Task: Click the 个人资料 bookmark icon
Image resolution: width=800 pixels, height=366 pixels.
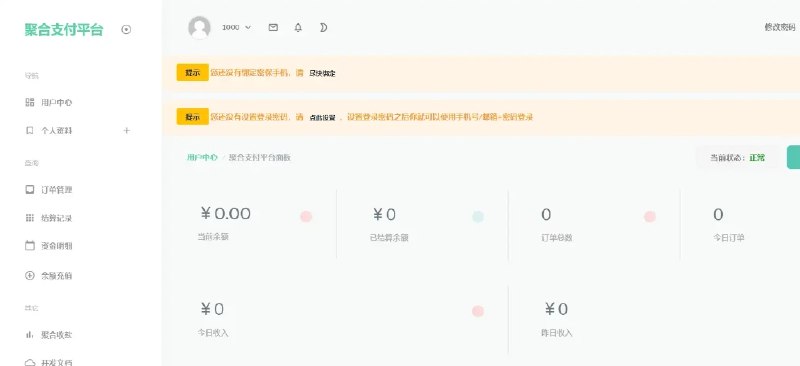Action: [30, 131]
